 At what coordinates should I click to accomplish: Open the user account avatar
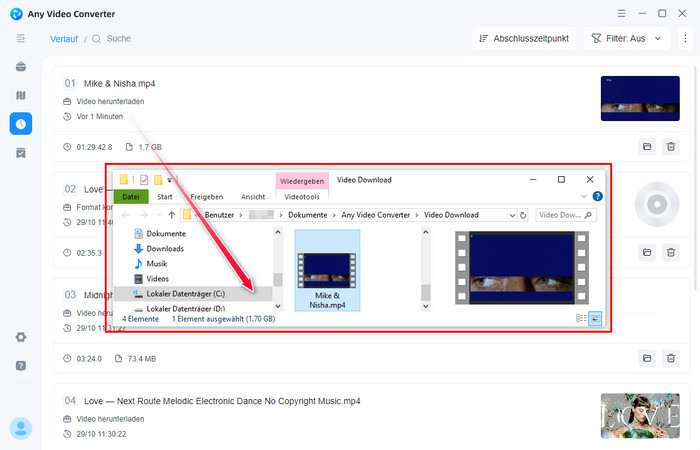21,429
